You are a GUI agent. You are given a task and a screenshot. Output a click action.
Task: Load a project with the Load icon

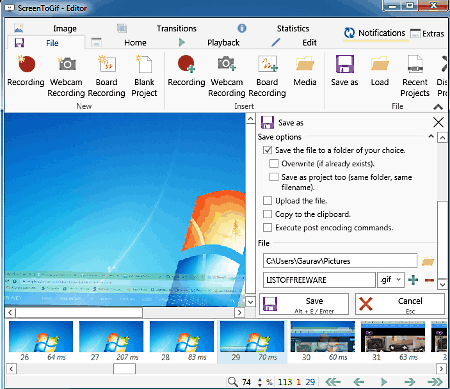pyautogui.click(x=380, y=71)
